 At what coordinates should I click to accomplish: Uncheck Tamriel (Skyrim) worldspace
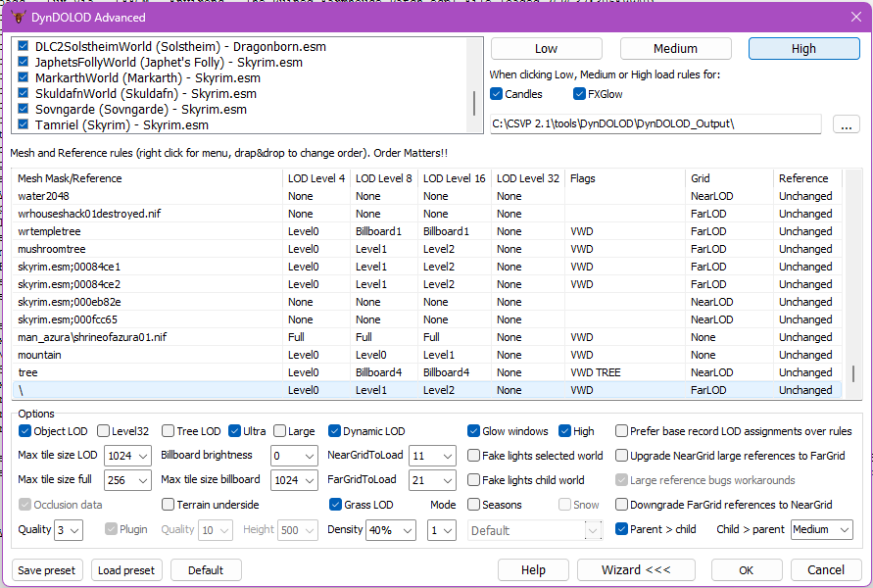pyautogui.click(x=24, y=125)
